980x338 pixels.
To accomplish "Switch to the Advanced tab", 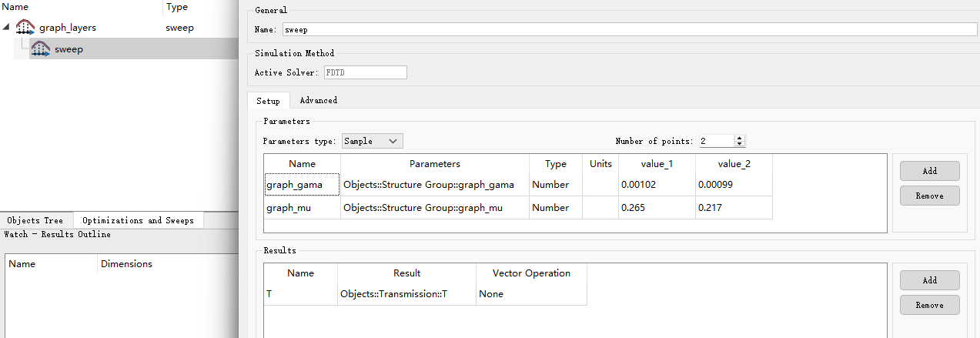I will pos(319,100).
